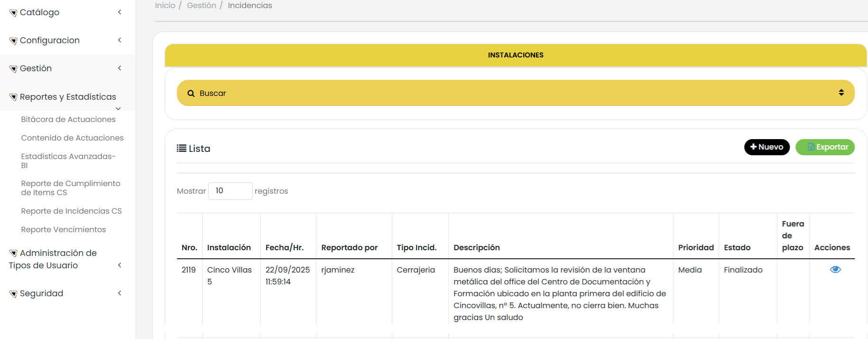
Task: Click the Catálogo menu icon
Action: (13, 13)
